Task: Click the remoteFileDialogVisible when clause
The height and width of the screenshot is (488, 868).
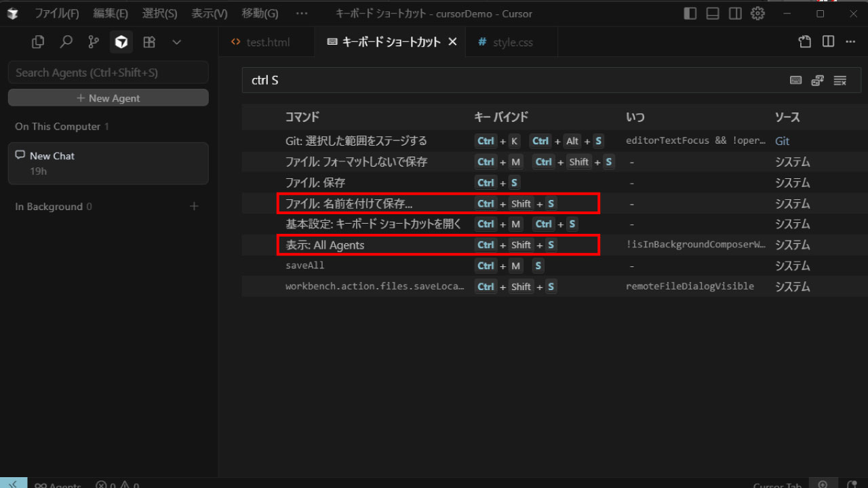Action: coord(690,286)
